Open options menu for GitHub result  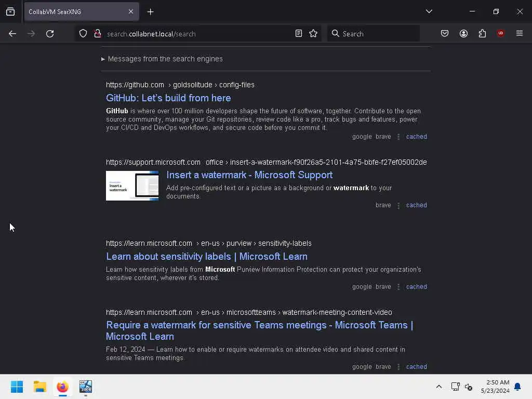(398, 137)
